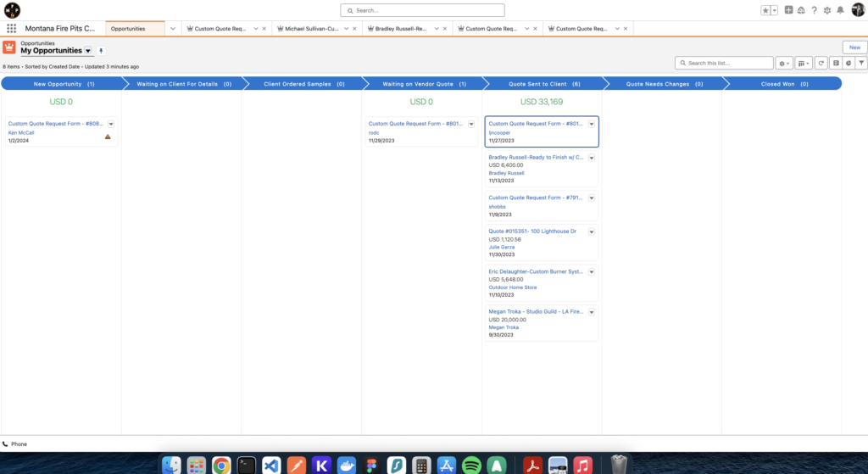Open the Ken McCall account link
Screen dimensions: 868x474
(21, 133)
